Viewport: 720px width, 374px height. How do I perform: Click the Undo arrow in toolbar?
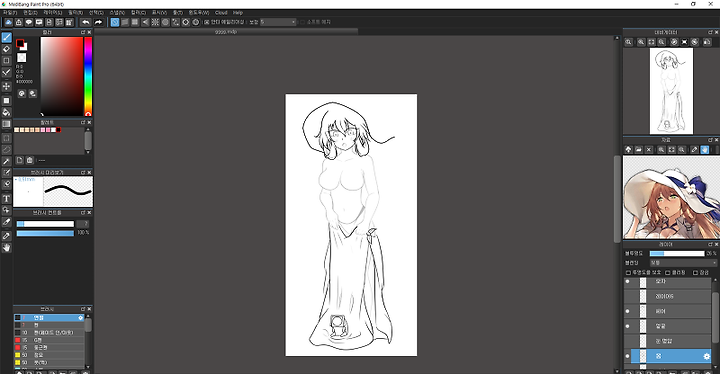click(86, 22)
